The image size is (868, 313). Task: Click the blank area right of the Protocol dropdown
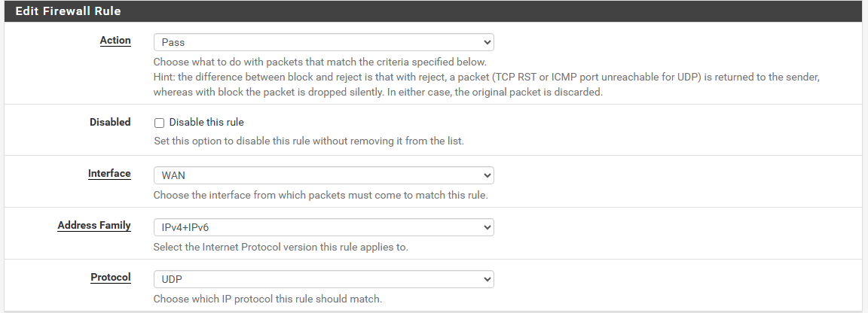coord(678,279)
